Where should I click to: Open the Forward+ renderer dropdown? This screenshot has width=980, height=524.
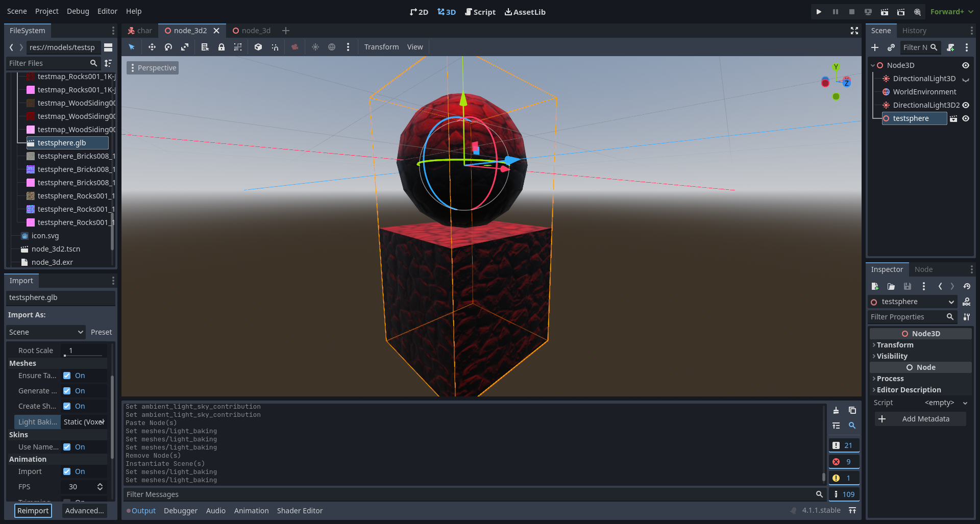950,11
